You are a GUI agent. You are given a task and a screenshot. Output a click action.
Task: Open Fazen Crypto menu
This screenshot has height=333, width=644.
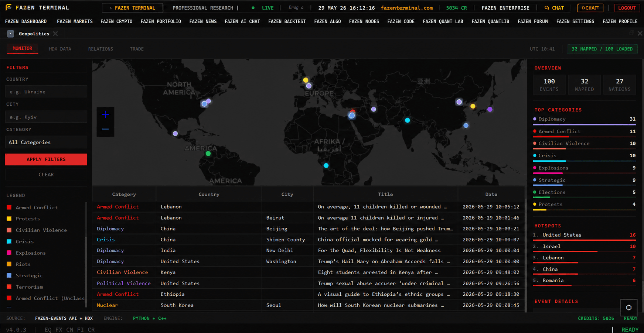116,21
